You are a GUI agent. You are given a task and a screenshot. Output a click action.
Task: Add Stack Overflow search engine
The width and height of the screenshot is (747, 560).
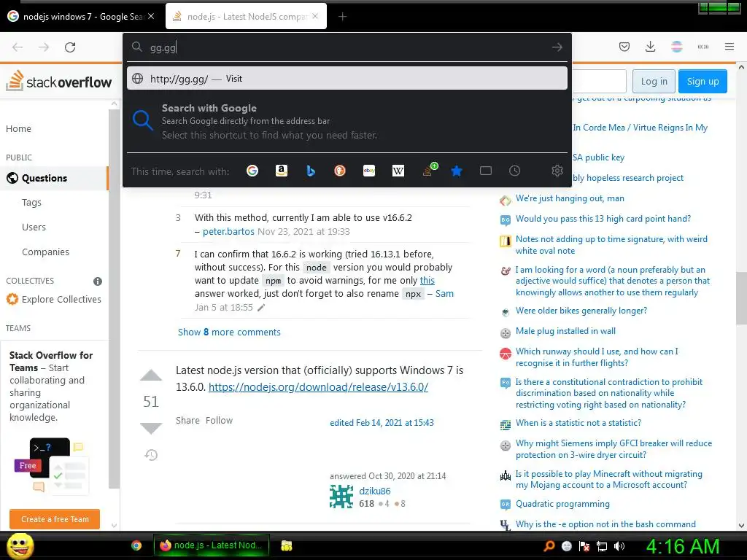(x=429, y=170)
